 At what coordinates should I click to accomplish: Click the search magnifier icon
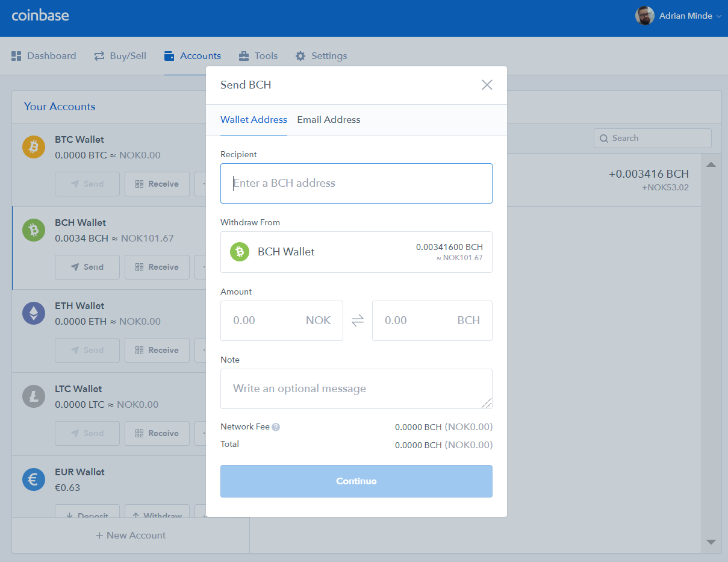pos(604,139)
